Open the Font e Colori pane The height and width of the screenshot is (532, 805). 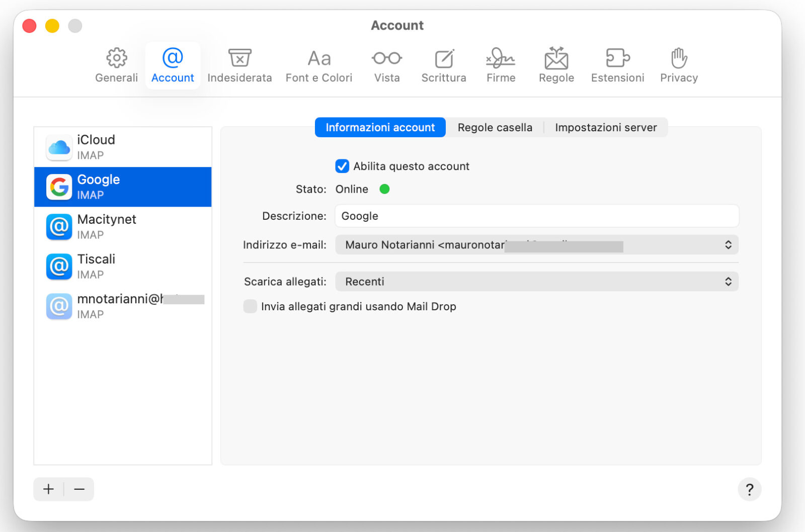point(318,64)
